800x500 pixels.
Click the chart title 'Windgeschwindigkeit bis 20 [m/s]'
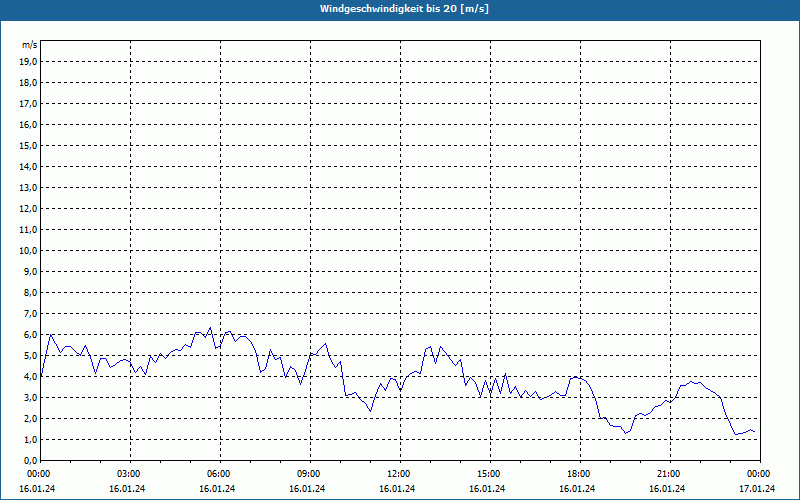coord(404,9)
